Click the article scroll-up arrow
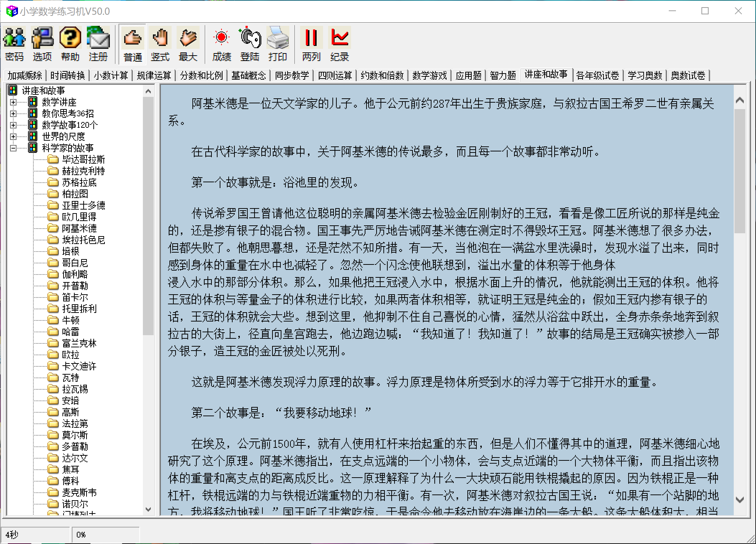Viewport: 756px width, 544px height. point(739,100)
